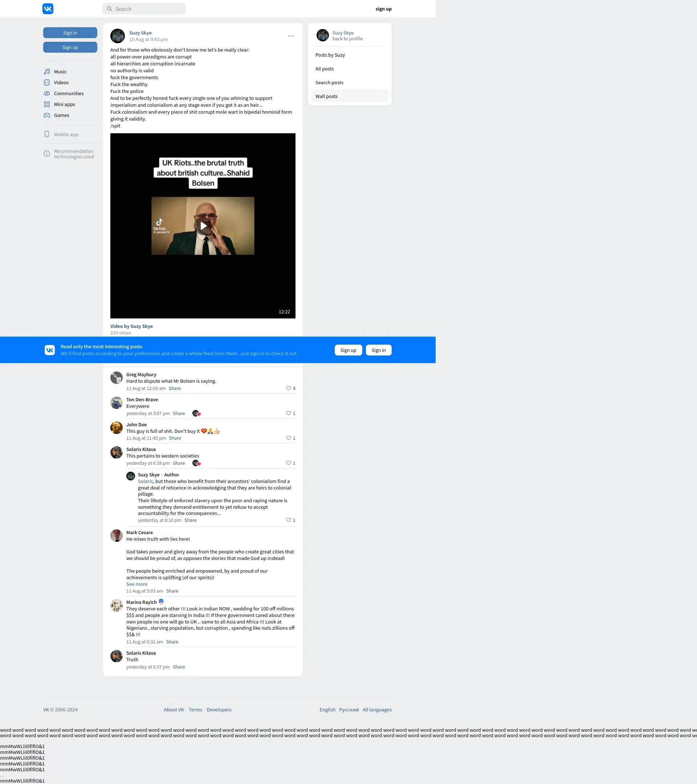Open the All languages selector
This screenshot has width=697, height=784.
click(x=377, y=710)
